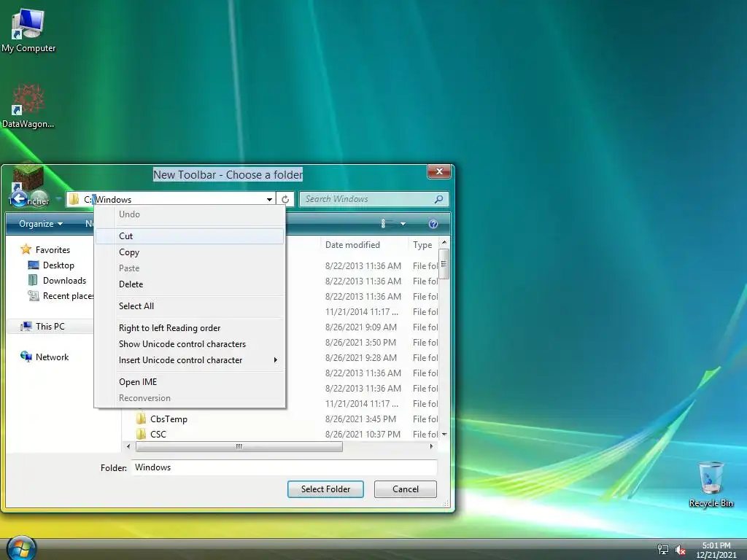Open the My Computer desktop shortcut

(28, 30)
